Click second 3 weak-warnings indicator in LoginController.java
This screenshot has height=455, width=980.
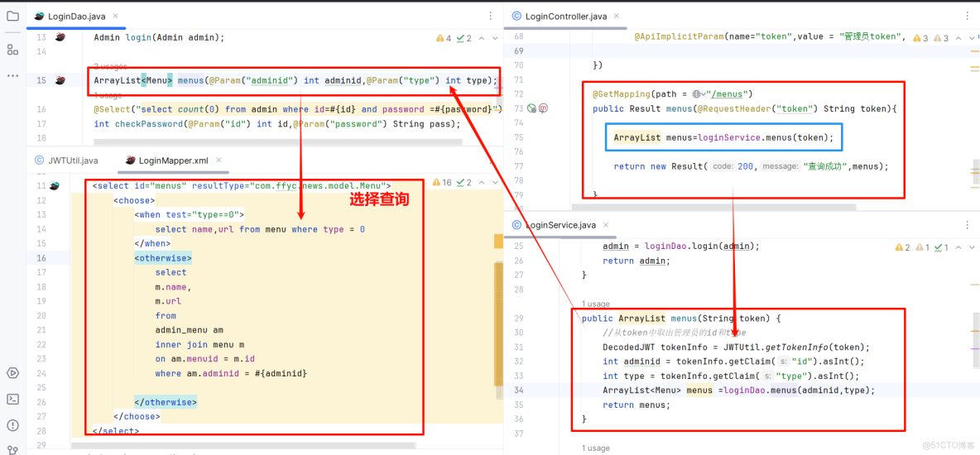(x=941, y=38)
